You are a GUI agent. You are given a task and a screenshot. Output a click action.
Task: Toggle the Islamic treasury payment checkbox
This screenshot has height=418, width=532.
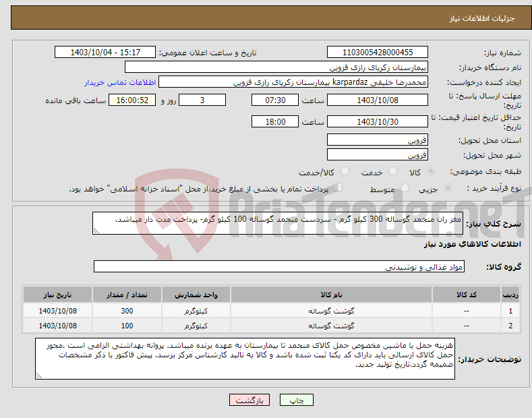[x=338, y=187]
